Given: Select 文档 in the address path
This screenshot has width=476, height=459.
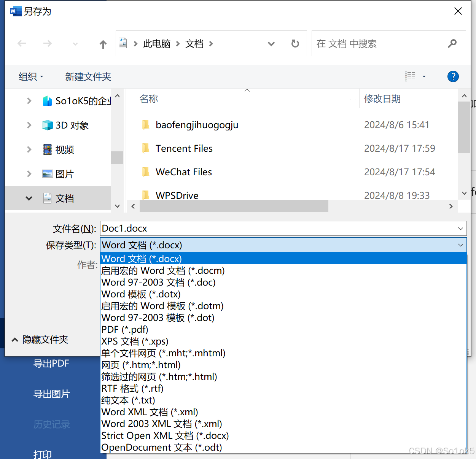Looking at the screenshot, I should (x=194, y=44).
